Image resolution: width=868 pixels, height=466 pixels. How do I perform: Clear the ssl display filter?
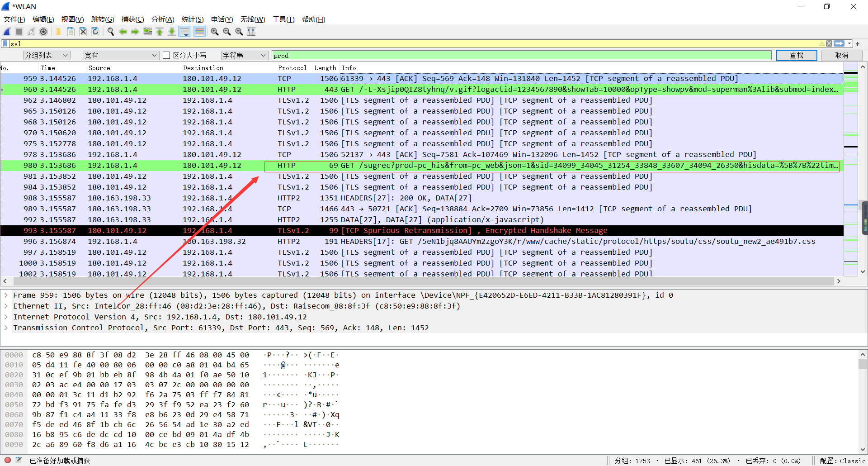[829, 43]
